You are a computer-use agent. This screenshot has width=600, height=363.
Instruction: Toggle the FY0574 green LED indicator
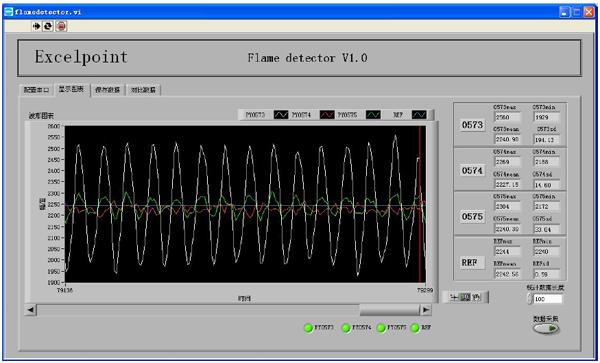coord(346,328)
